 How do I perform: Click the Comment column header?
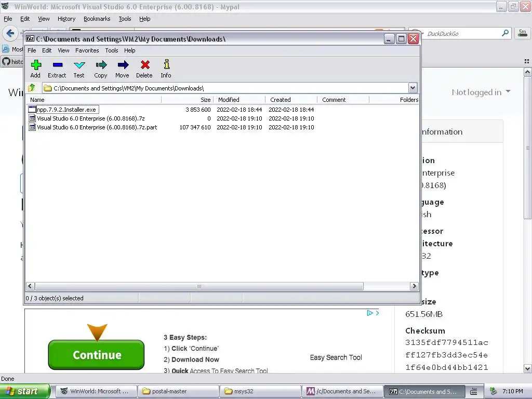(x=343, y=100)
